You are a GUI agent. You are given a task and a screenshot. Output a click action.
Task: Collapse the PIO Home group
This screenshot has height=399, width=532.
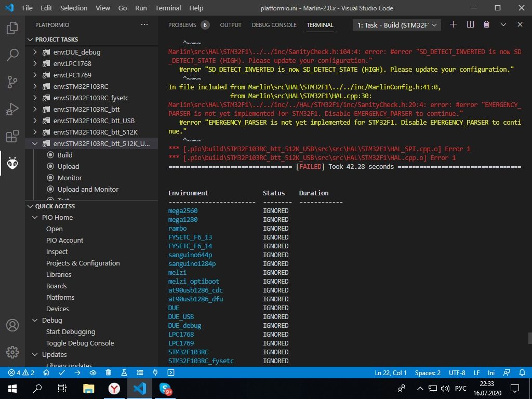click(35, 218)
